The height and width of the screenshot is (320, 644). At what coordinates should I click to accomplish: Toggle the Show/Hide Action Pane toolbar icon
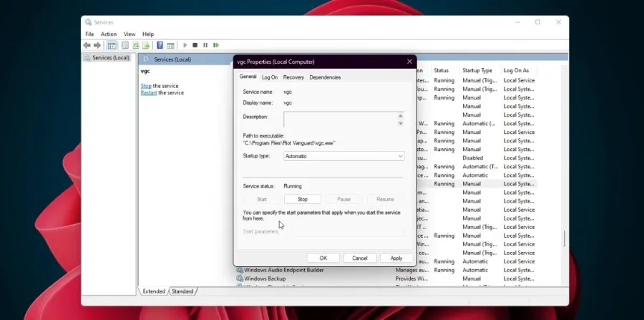[170, 45]
